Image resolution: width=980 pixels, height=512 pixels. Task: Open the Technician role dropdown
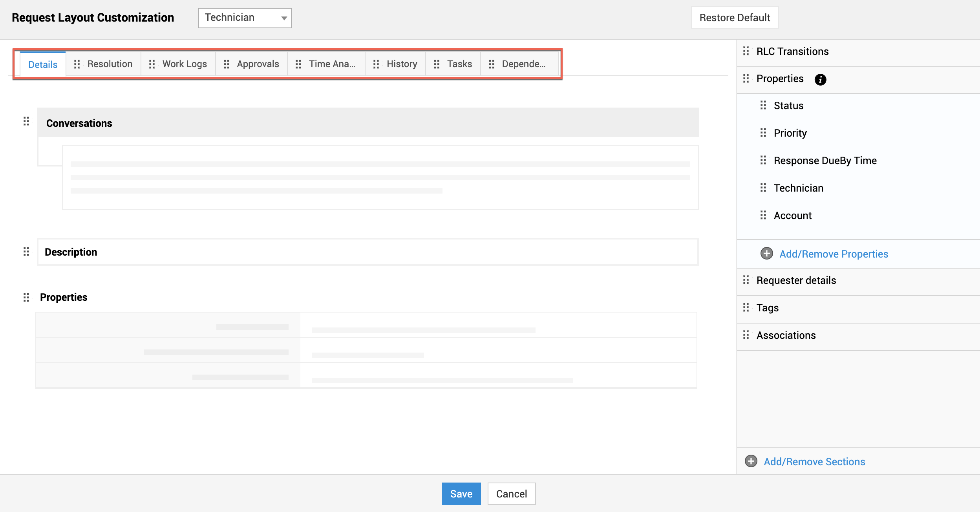[x=245, y=18]
